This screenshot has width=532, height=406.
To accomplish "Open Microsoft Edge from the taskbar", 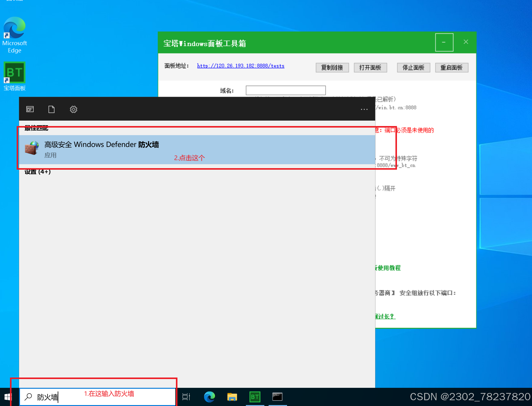I will [209, 397].
